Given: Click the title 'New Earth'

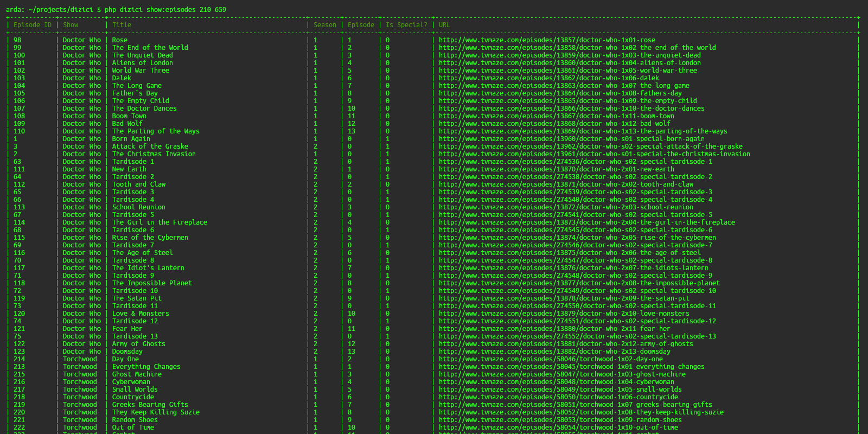Looking at the screenshot, I should pyautogui.click(x=129, y=169).
